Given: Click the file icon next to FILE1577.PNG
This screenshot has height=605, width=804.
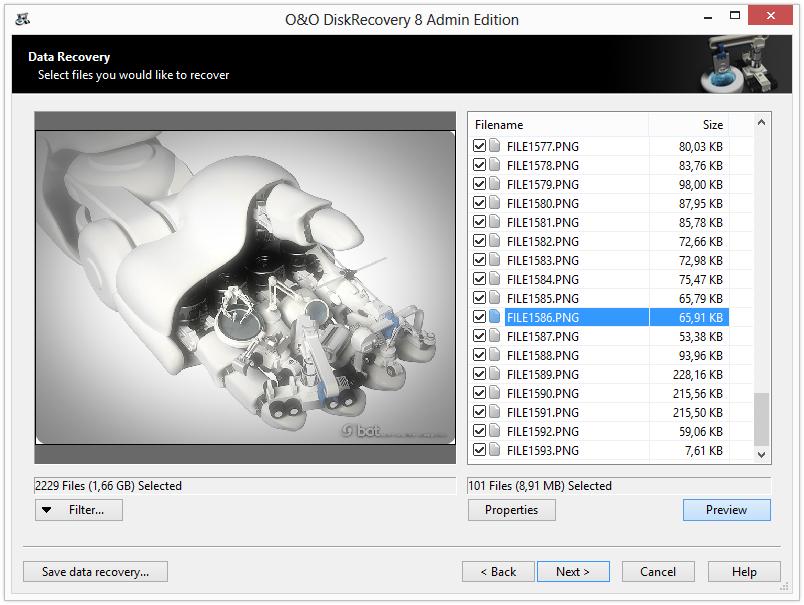Looking at the screenshot, I should point(495,146).
